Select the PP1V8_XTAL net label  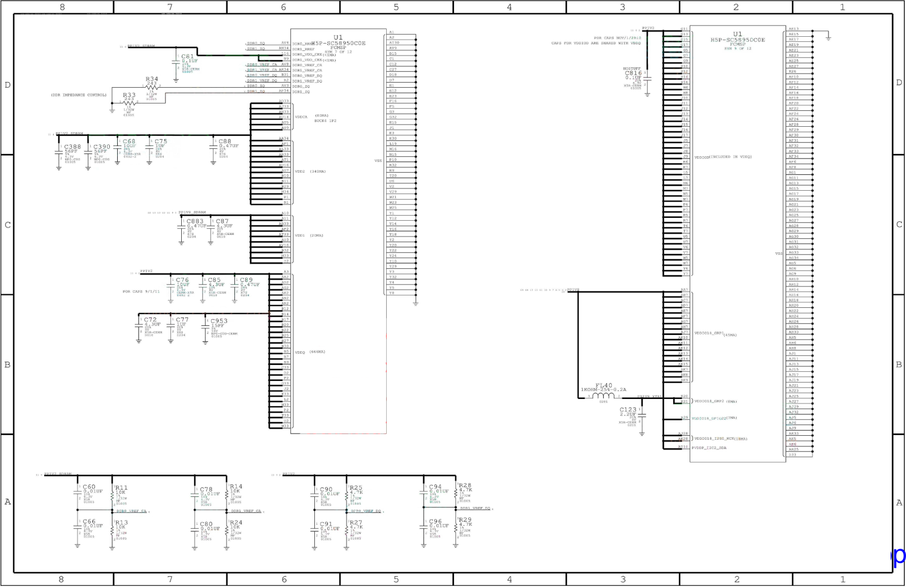[x=649, y=396]
